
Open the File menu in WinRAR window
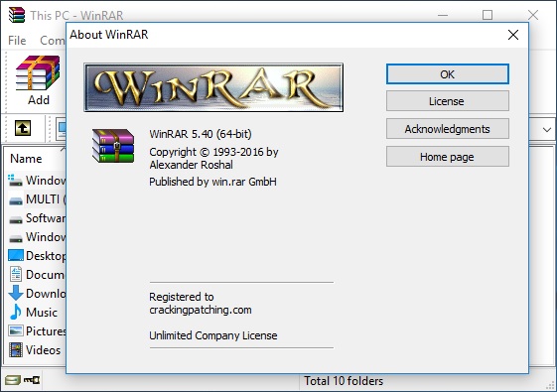17,41
